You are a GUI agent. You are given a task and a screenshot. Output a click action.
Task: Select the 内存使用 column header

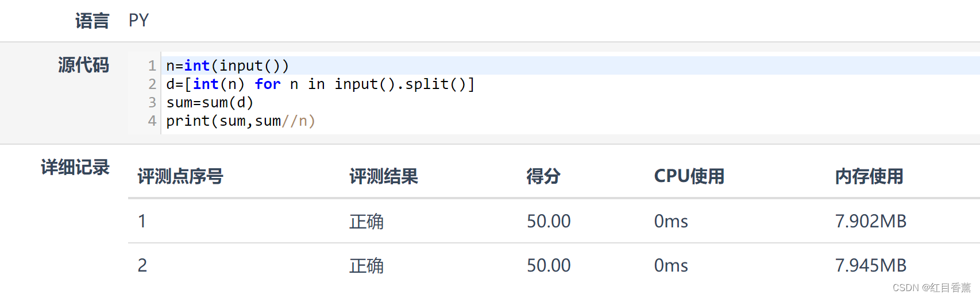coord(869,176)
